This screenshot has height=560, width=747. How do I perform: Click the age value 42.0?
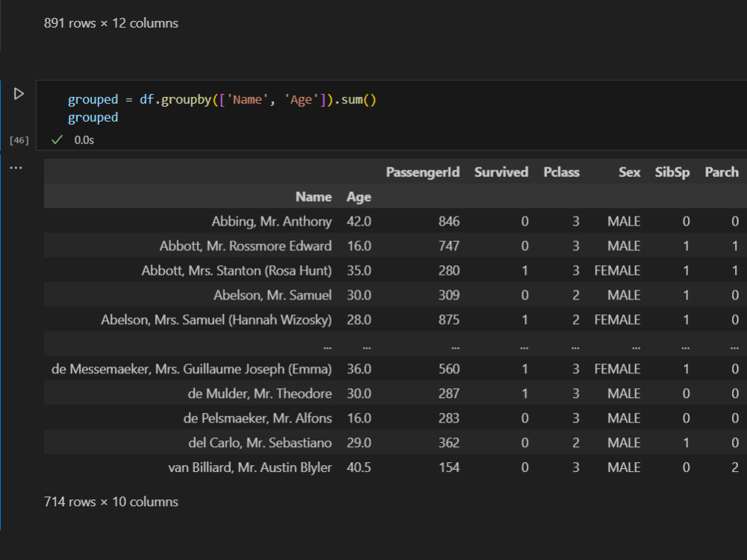[359, 222]
